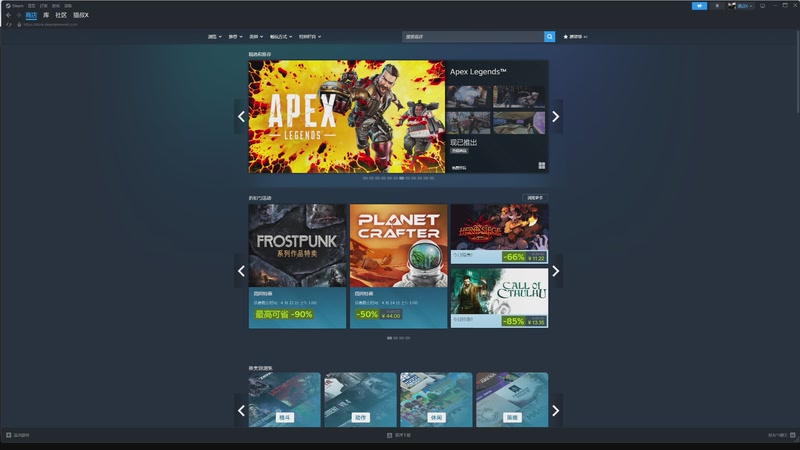This screenshot has height=450, width=800.
Task: Expand the 畅玩方式 dropdown
Action: point(281,37)
